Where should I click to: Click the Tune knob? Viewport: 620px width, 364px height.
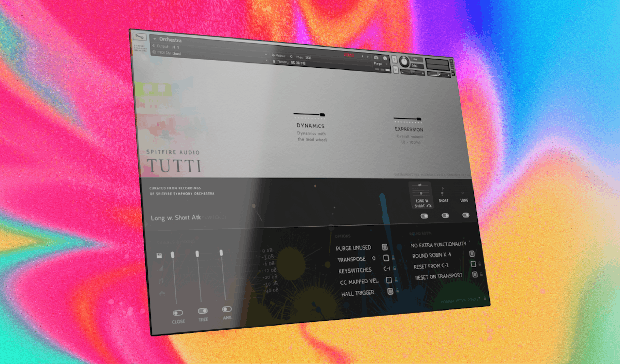[404, 61]
